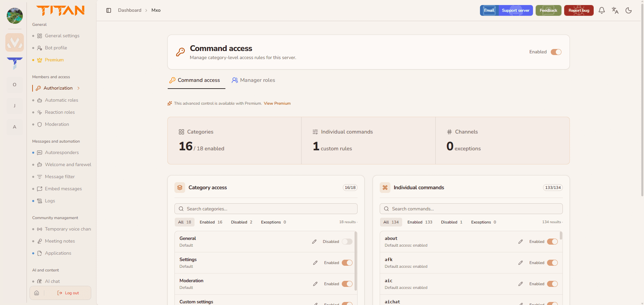Select server O in server list
This screenshot has width=644, height=305.
click(x=14, y=85)
